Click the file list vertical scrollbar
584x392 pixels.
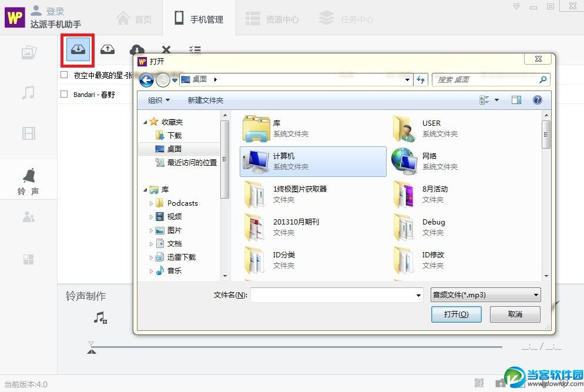[546, 195]
